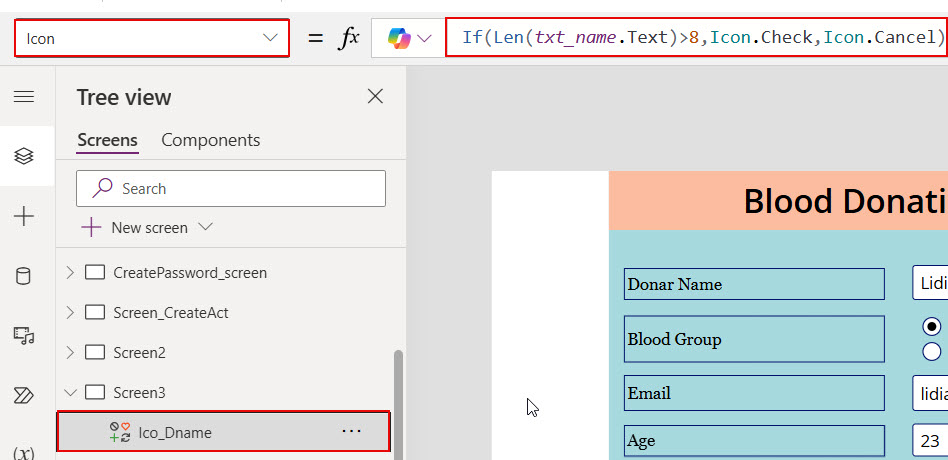The width and height of the screenshot is (948, 460).
Task: Switch to the Screens tab
Action: pos(108,140)
